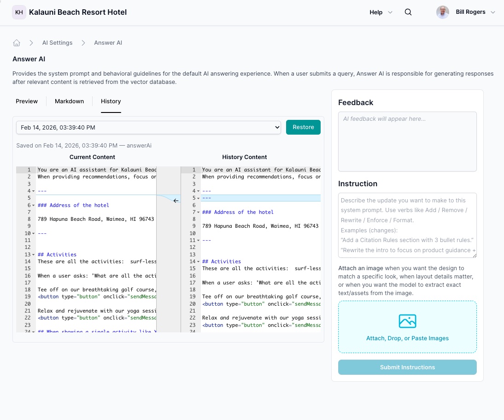Click the Restore button
This screenshot has width=504, height=420.
[x=303, y=127]
